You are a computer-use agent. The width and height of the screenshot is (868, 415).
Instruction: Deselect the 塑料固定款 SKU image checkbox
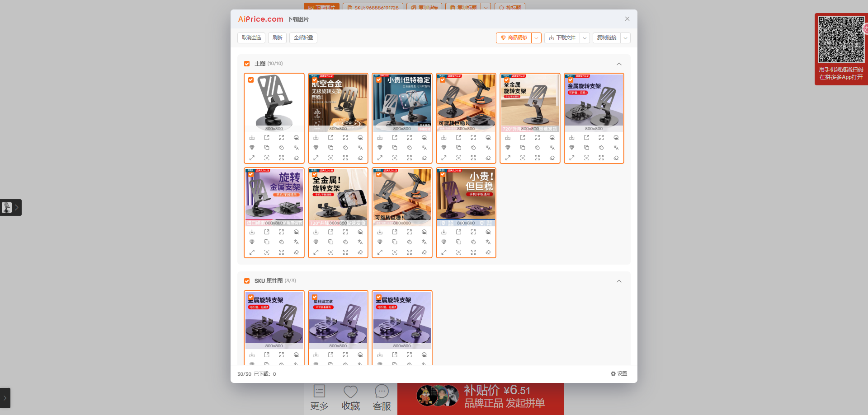(x=315, y=297)
